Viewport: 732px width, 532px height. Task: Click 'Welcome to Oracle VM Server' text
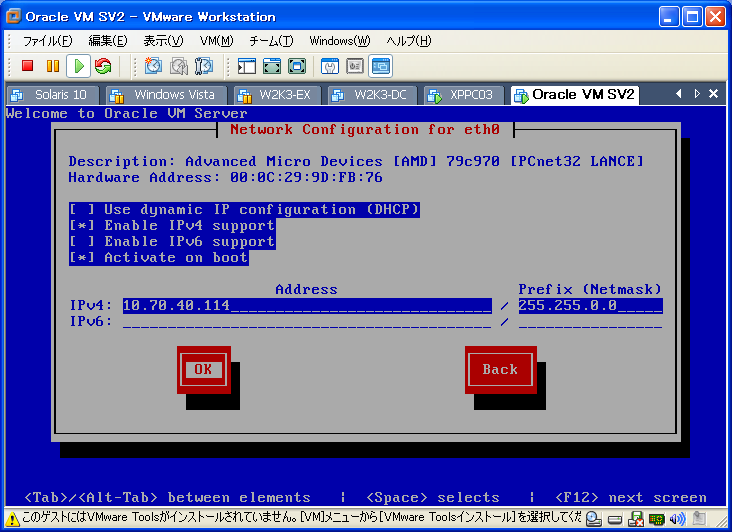pyautogui.click(x=127, y=113)
